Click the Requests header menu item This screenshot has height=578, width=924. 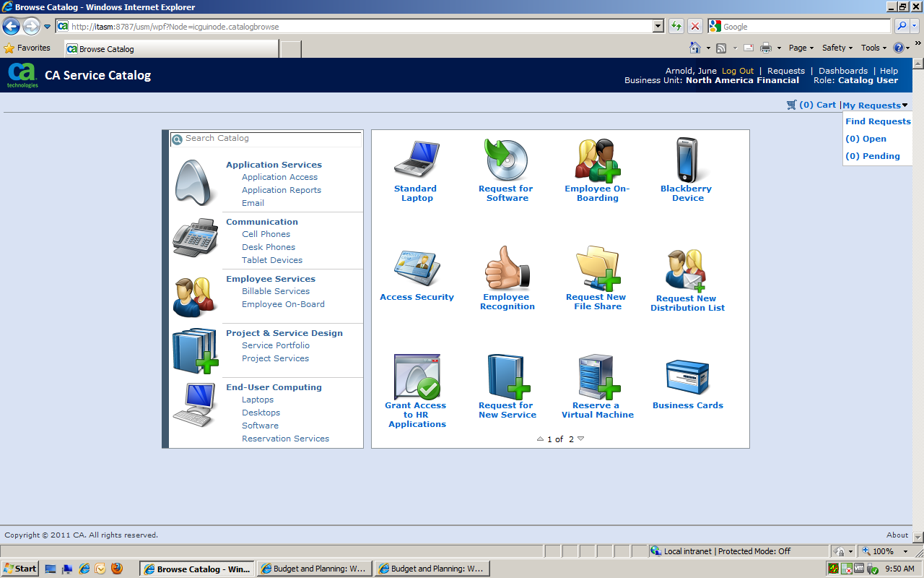[x=786, y=71]
